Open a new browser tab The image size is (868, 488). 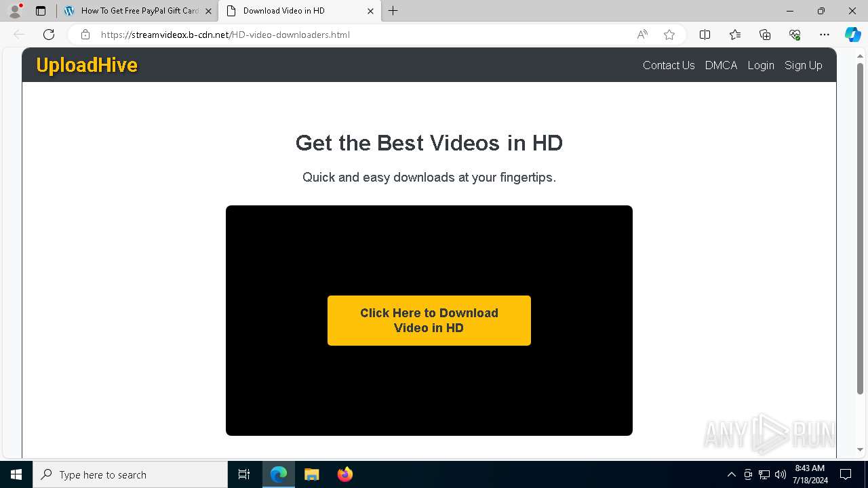coord(393,11)
